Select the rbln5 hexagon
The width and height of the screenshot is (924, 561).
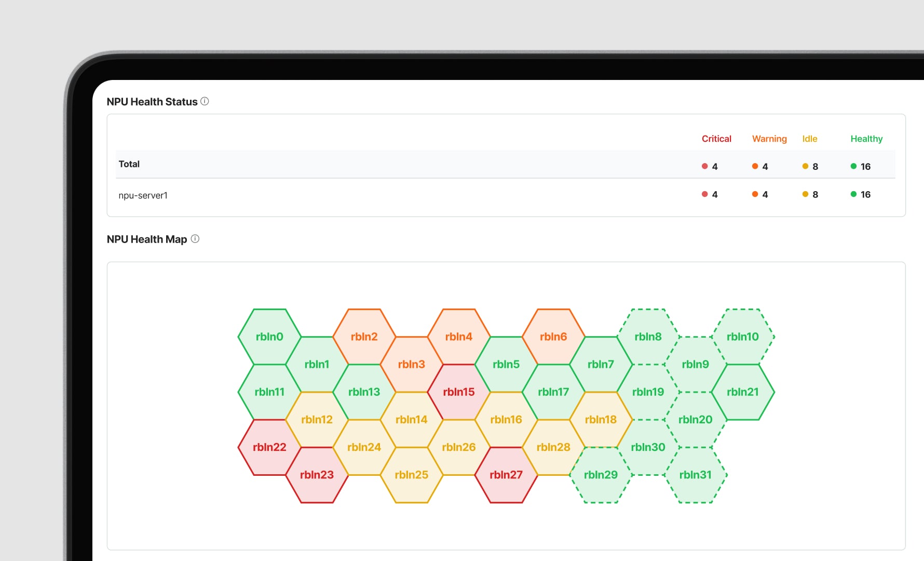pos(506,364)
